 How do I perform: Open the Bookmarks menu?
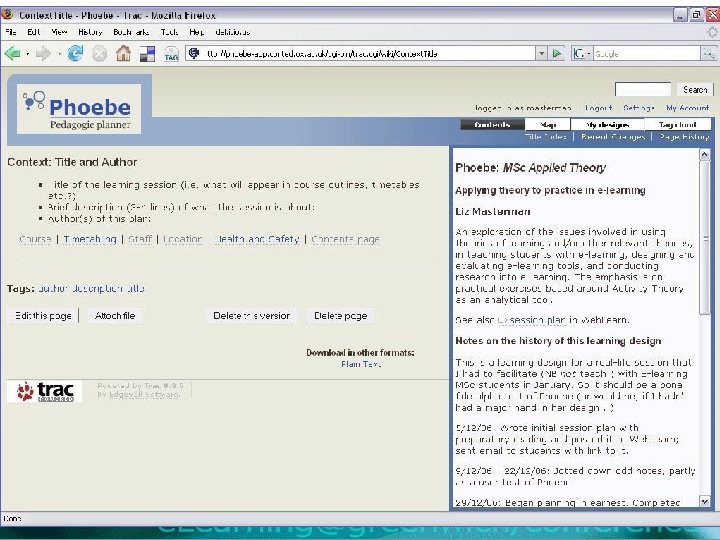[x=131, y=32]
